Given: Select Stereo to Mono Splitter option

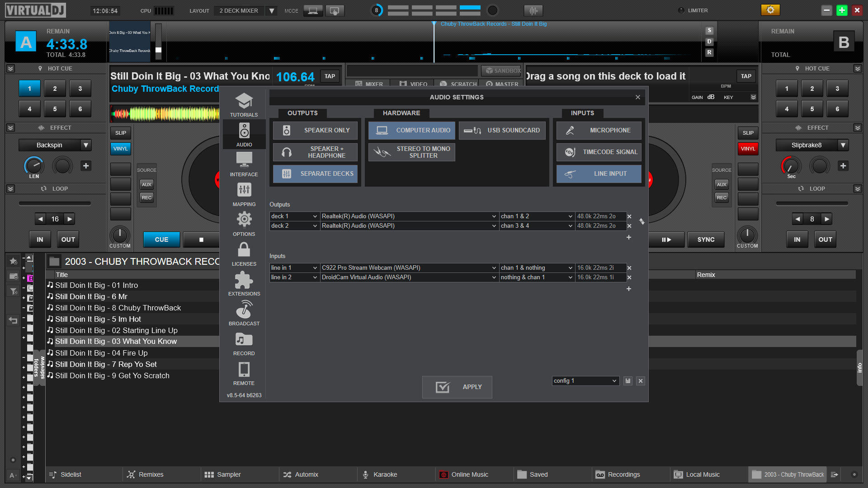Looking at the screenshot, I should pyautogui.click(x=412, y=152).
